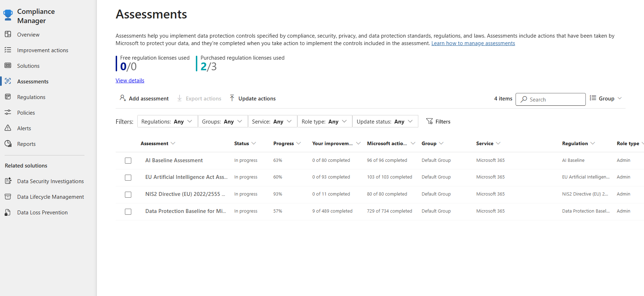Tick the NIS2 Directive row checkbox
Image resolution: width=644 pixels, height=296 pixels.
[128, 194]
